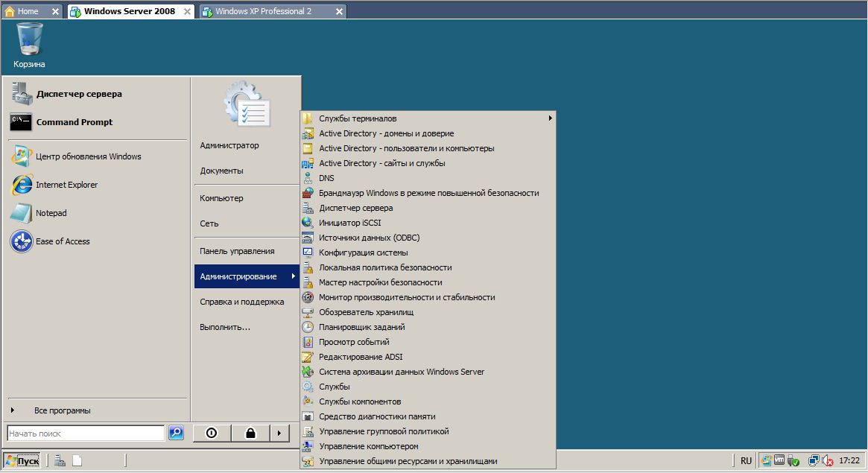Image resolution: width=868 pixels, height=473 pixels.
Task: Expand the Службы терминалов submenu
Action: [x=428, y=118]
